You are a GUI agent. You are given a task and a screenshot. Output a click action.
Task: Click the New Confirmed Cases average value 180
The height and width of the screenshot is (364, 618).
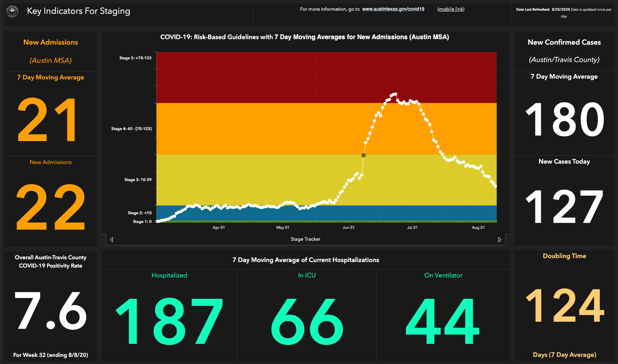[x=564, y=120]
